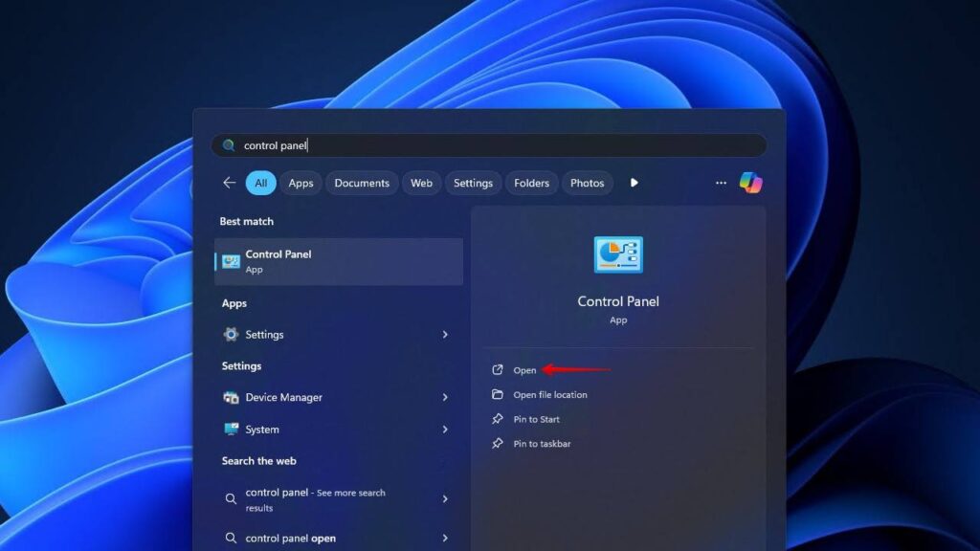
Task: Click the large Control Panel app icon
Action: [x=618, y=255]
